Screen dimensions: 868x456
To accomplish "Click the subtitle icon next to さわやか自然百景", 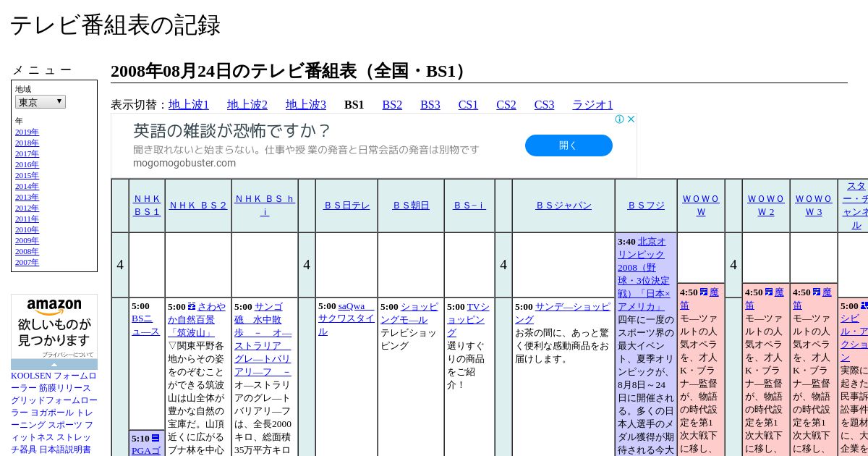I will tap(192, 307).
